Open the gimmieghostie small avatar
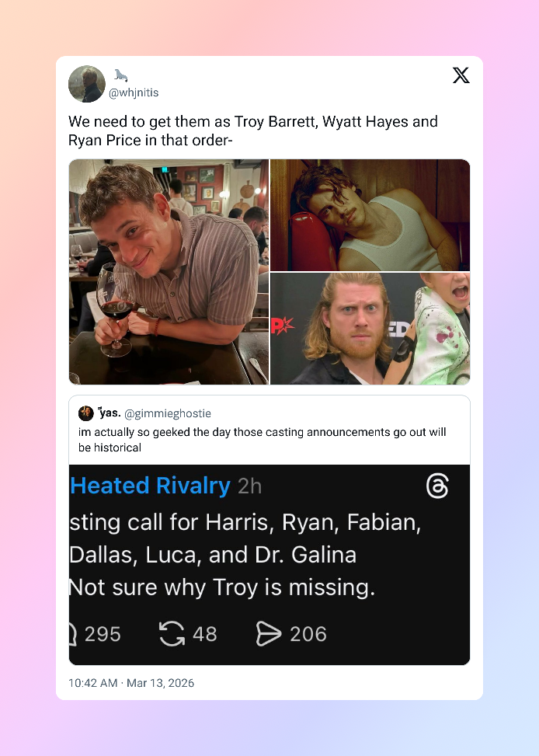 click(x=85, y=413)
